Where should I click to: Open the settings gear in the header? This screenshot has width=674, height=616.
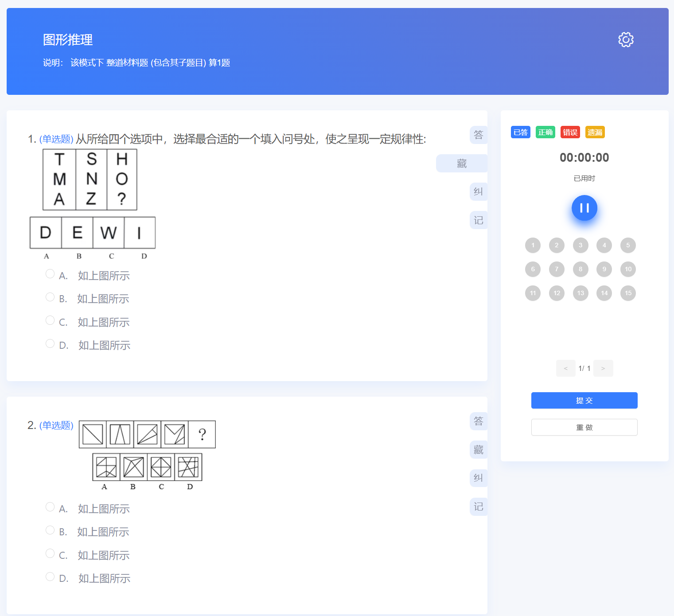tap(625, 39)
